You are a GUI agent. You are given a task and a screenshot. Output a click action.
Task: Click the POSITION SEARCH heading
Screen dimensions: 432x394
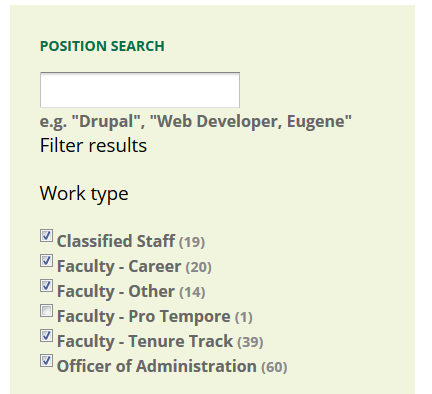102,46
